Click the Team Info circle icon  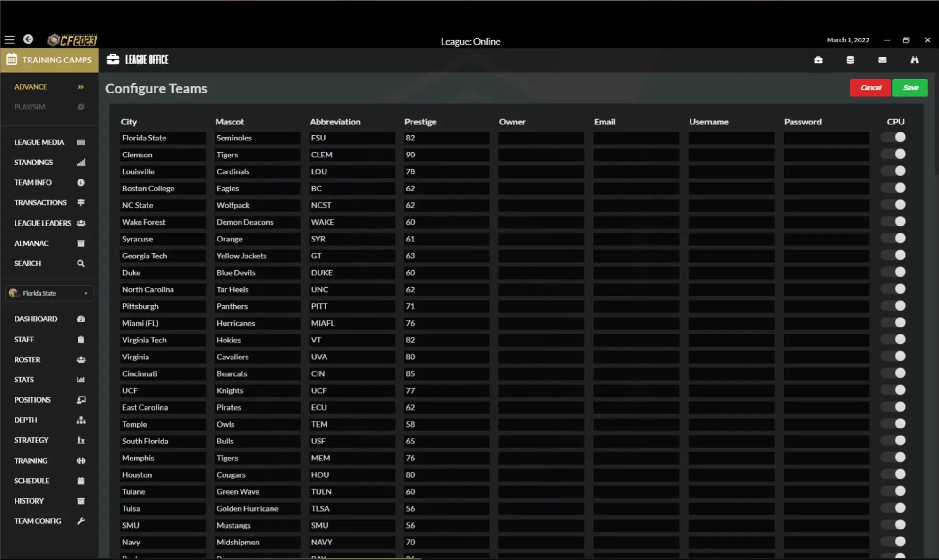[x=81, y=182]
